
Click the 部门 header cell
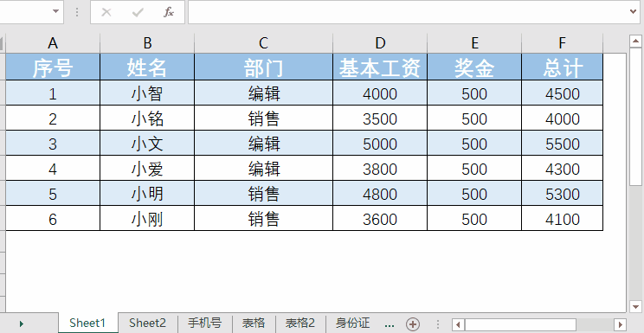pyautogui.click(x=263, y=67)
